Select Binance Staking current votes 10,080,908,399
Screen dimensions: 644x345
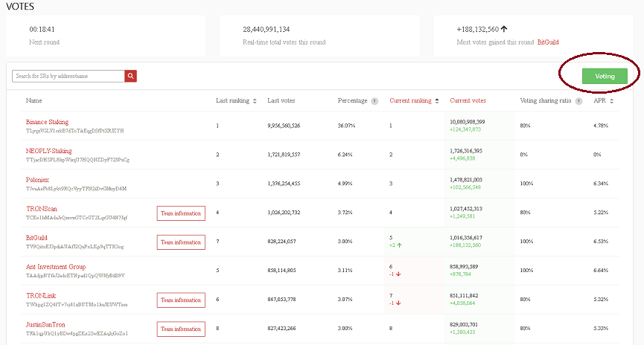click(x=468, y=122)
